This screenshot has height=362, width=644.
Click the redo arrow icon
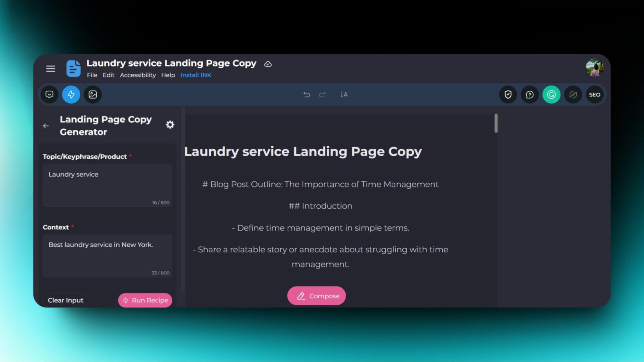(322, 94)
